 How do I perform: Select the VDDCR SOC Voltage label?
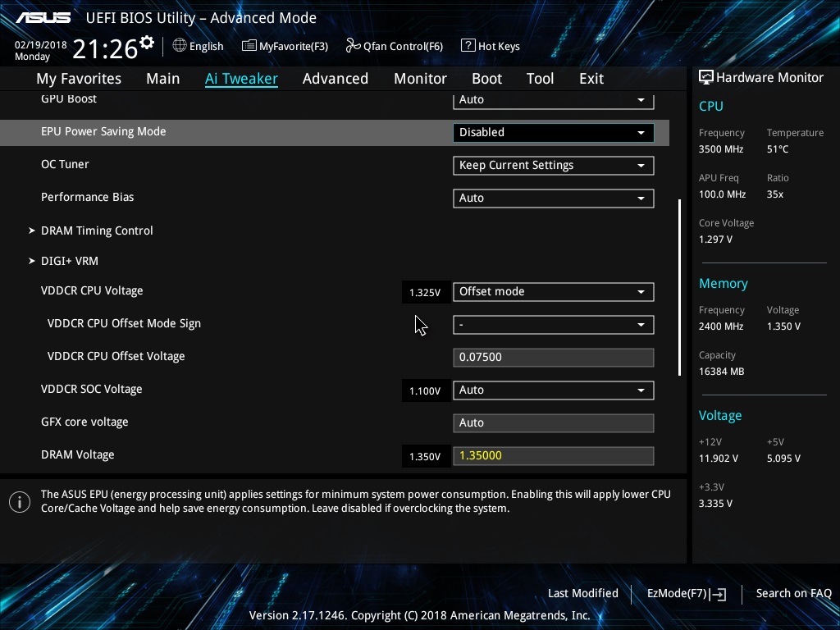[92, 389]
